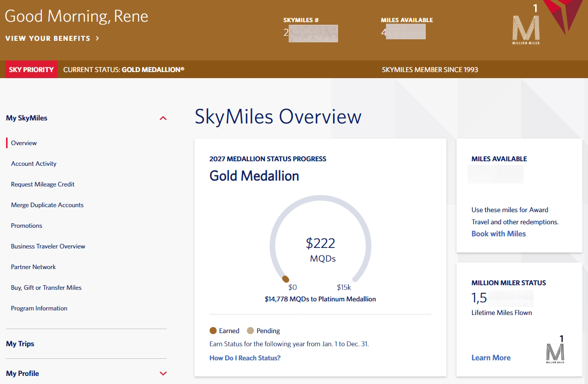
Task: Open My Trips section
Action: pyautogui.click(x=20, y=344)
